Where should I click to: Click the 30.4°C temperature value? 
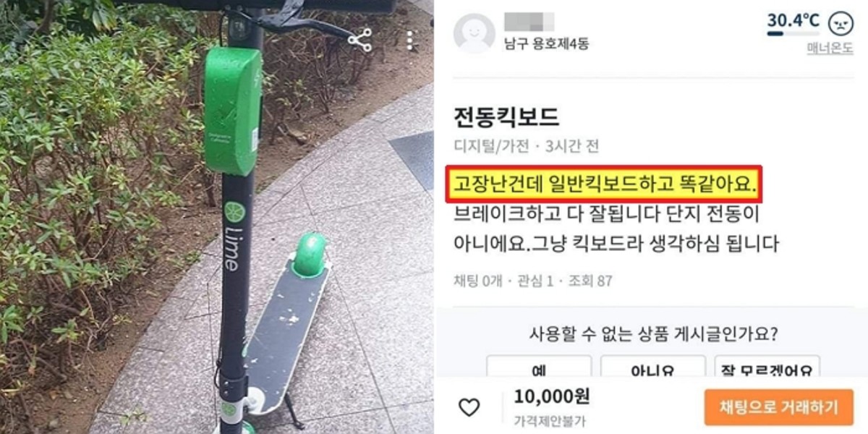(793, 20)
